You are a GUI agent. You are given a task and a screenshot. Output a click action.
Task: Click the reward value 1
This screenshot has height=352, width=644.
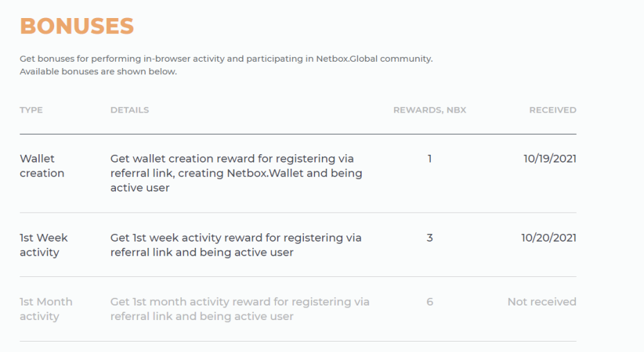click(x=430, y=159)
